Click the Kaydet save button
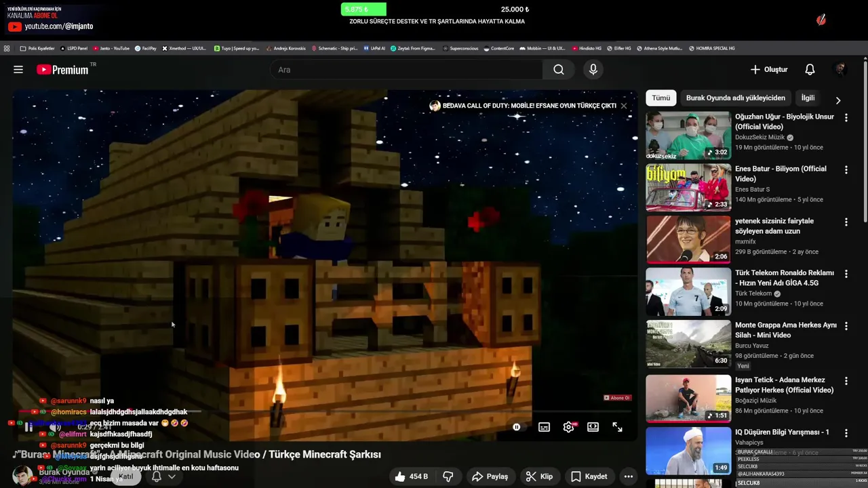The width and height of the screenshot is (868, 488). coord(589,476)
